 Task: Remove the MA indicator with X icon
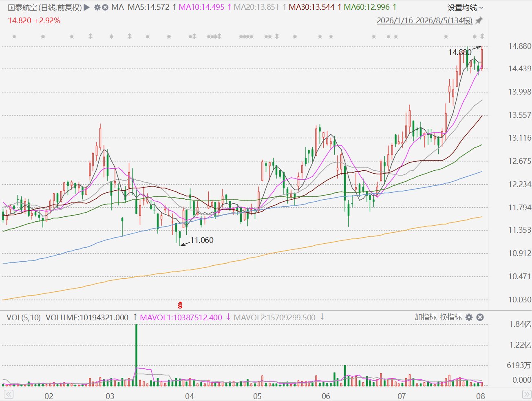[105, 7]
